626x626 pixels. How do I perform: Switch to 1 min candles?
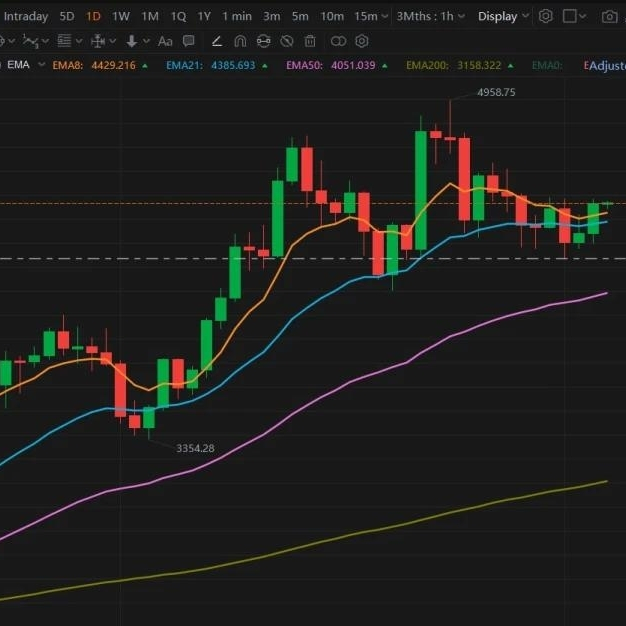tap(237, 16)
